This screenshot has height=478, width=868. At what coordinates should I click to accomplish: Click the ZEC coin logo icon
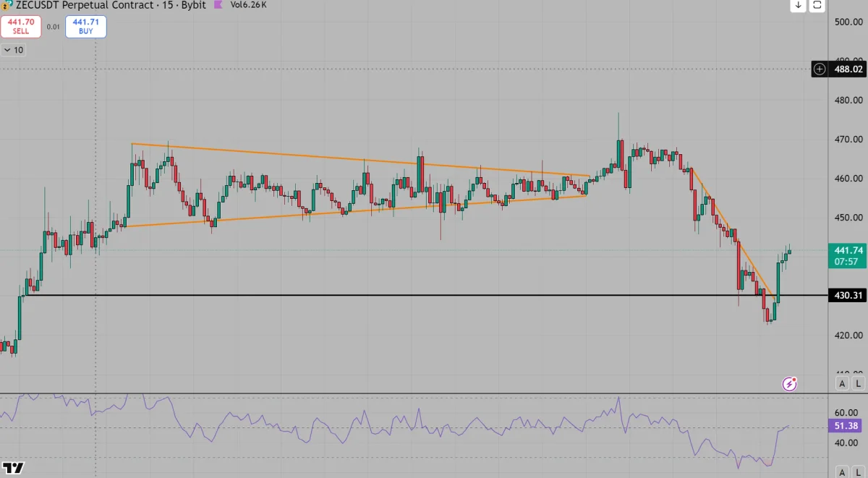pos(8,5)
